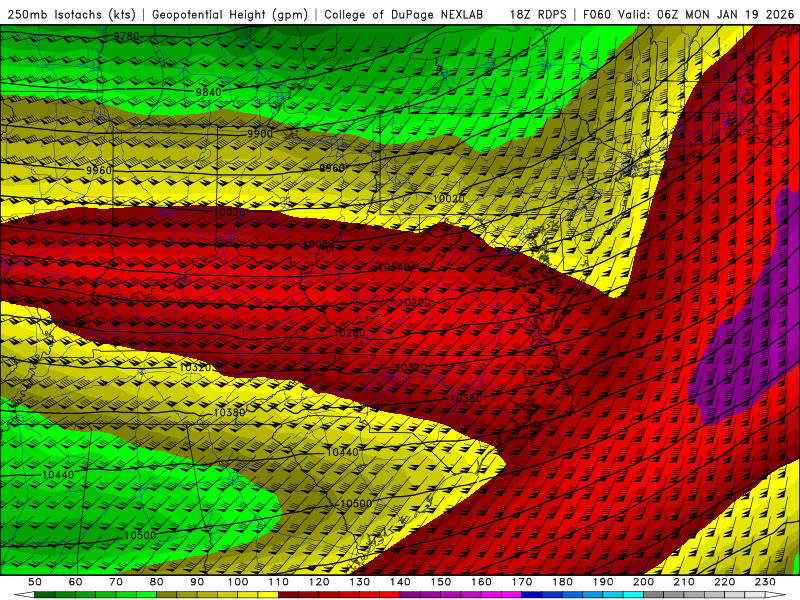Click the '250mb Isotachs (kts)' title text

point(71,14)
